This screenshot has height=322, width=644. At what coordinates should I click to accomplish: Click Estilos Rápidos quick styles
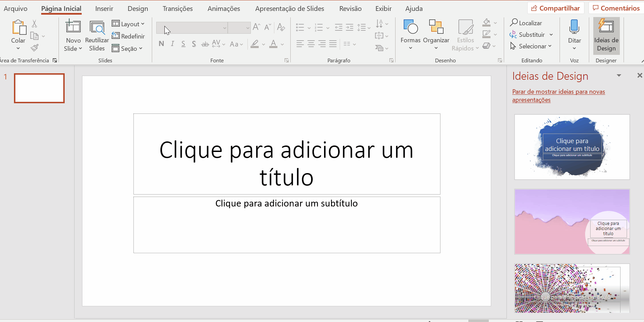coord(465,35)
